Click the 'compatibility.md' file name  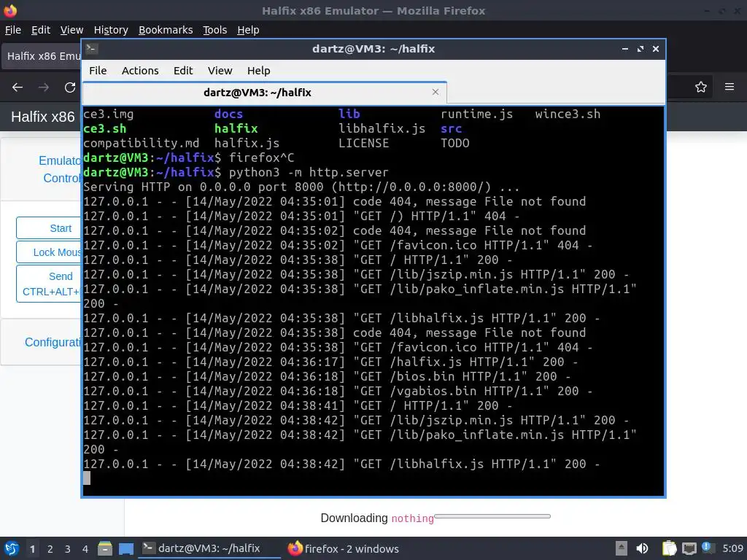(x=141, y=143)
